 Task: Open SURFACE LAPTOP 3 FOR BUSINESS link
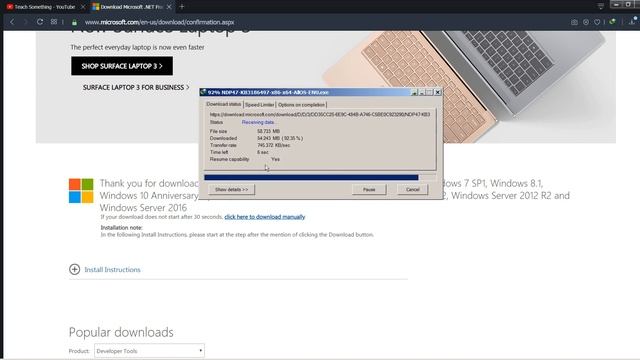pos(136,87)
